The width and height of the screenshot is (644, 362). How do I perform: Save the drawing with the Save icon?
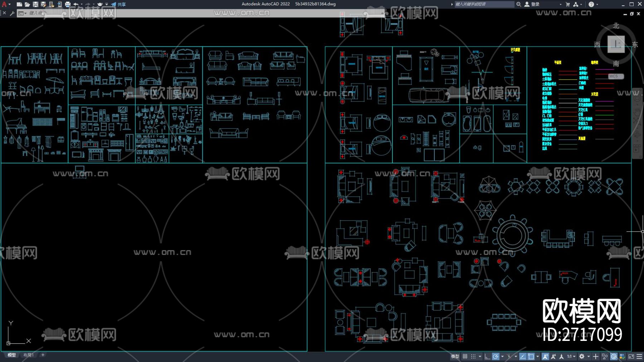(x=35, y=4)
